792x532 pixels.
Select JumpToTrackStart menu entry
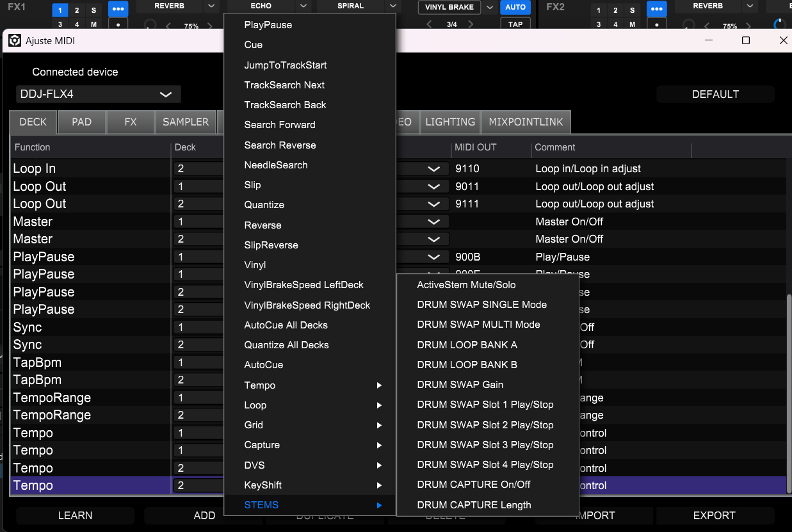coord(309,65)
